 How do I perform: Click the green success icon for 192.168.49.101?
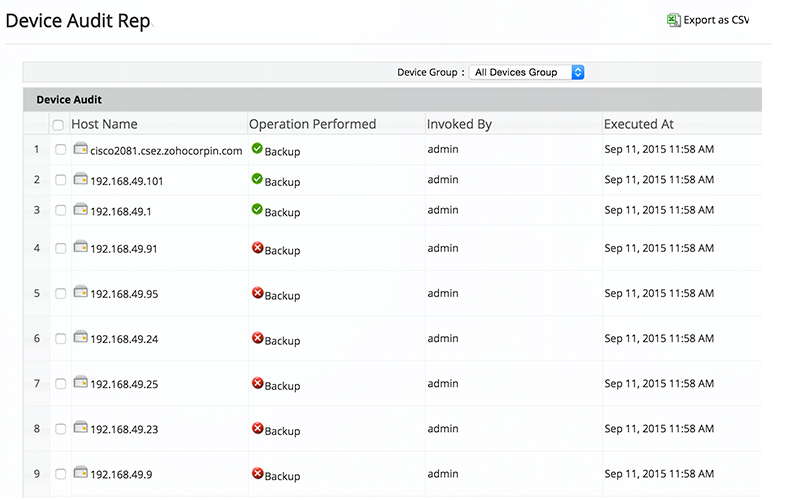point(257,179)
